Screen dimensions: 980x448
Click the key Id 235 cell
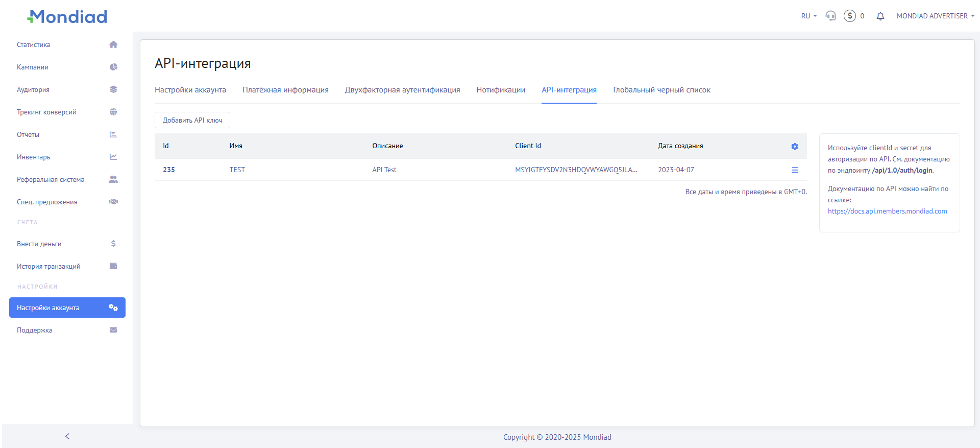(169, 170)
